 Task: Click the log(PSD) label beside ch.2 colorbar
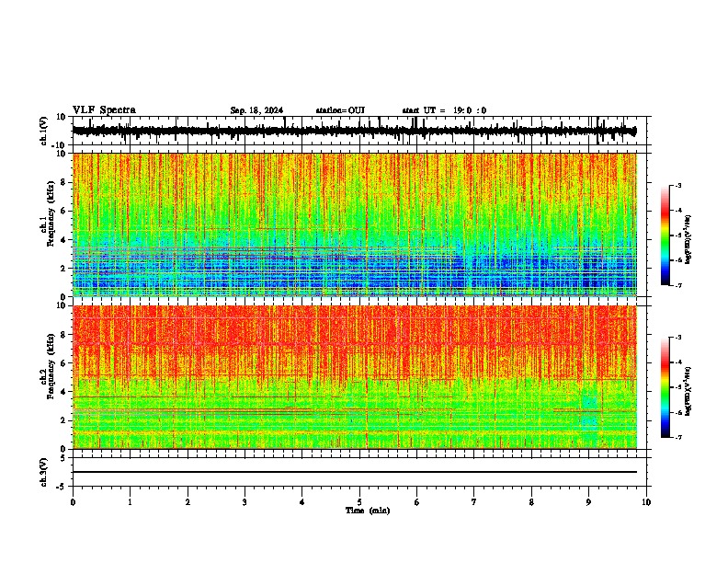coord(688,391)
